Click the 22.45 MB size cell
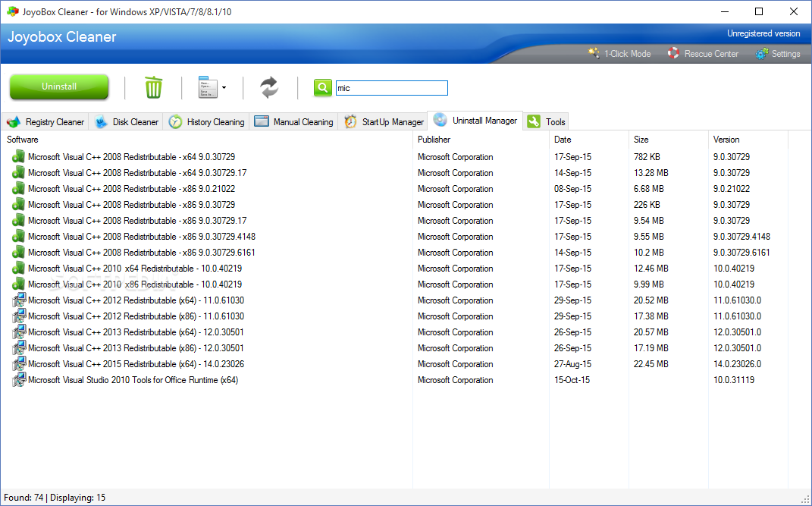 [651, 364]
